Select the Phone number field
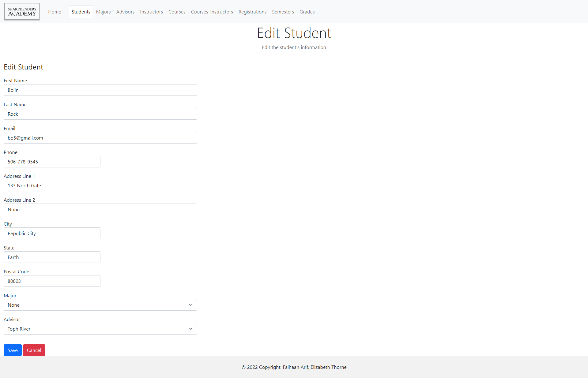Viewport: 588px width, 378px height. (52, 162)
